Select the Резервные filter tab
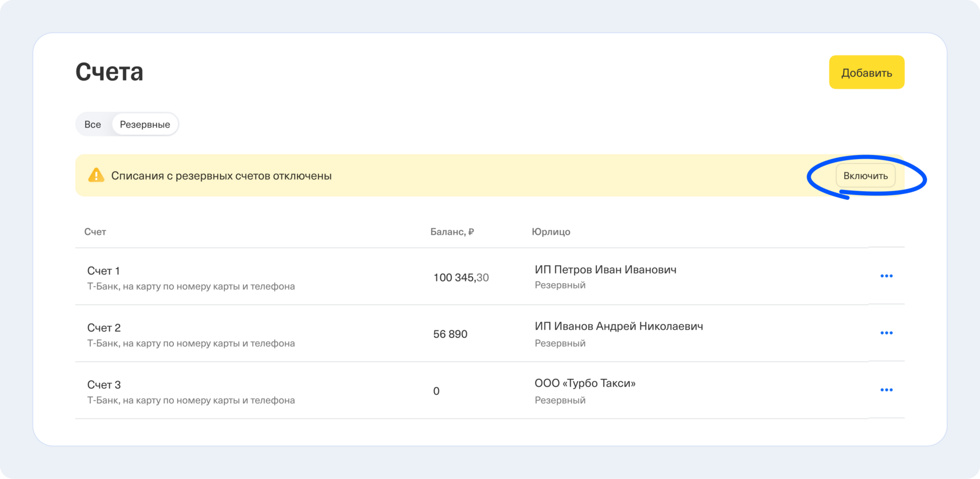The image size is (980, 479). 145,125
